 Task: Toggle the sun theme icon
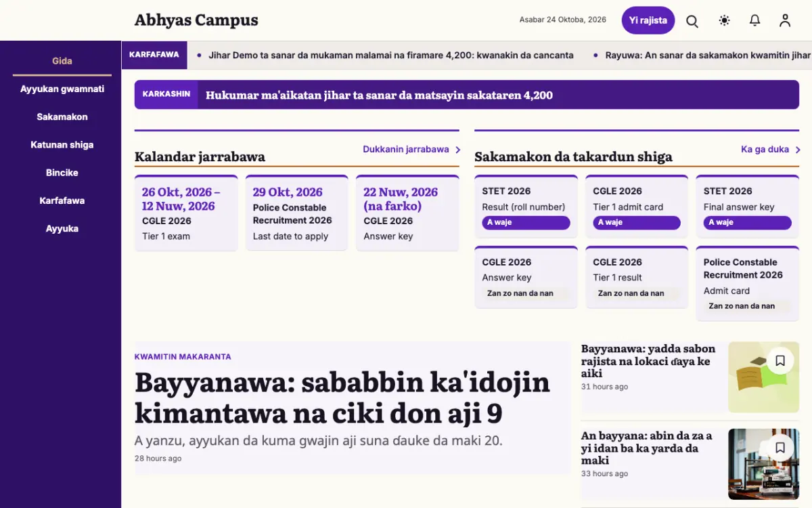tap(724, 20)
